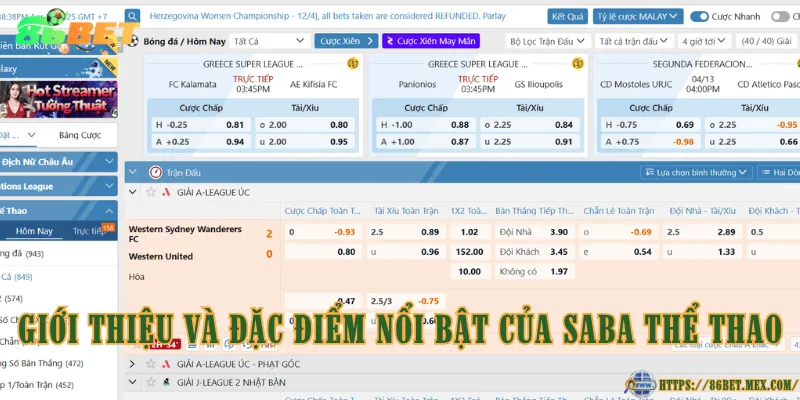Screen dimensions: 800x400
Task: Click 1X2 away odds 152.00
Action: [470, 252]
